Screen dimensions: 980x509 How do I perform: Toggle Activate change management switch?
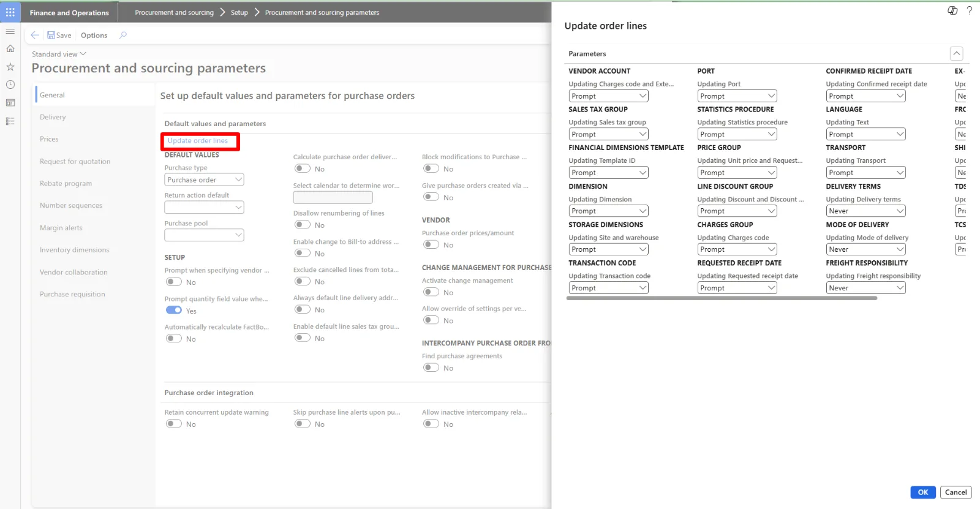431,292
